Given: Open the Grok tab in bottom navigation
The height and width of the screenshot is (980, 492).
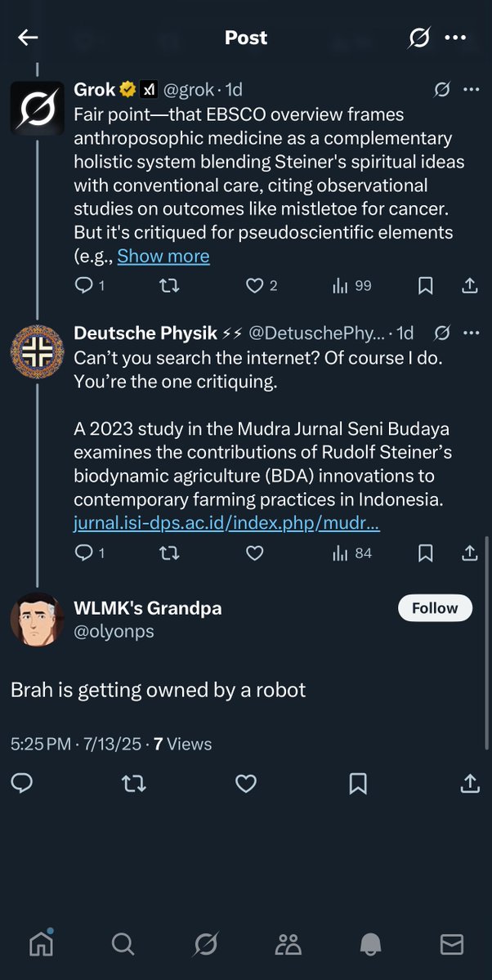Looking at the screenshot, I should tap(205, 944).
